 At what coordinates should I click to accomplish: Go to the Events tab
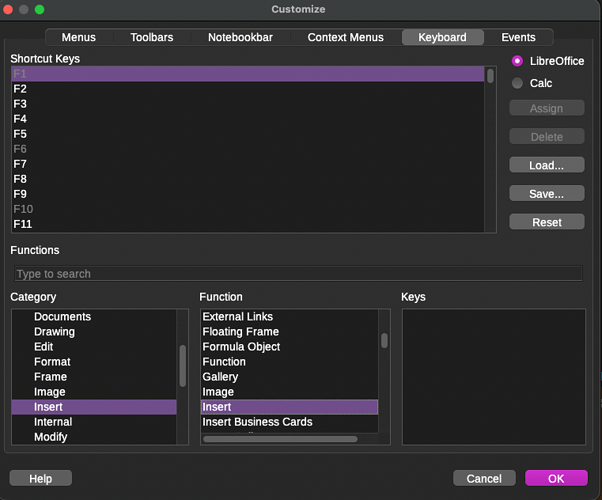[518, 37]
